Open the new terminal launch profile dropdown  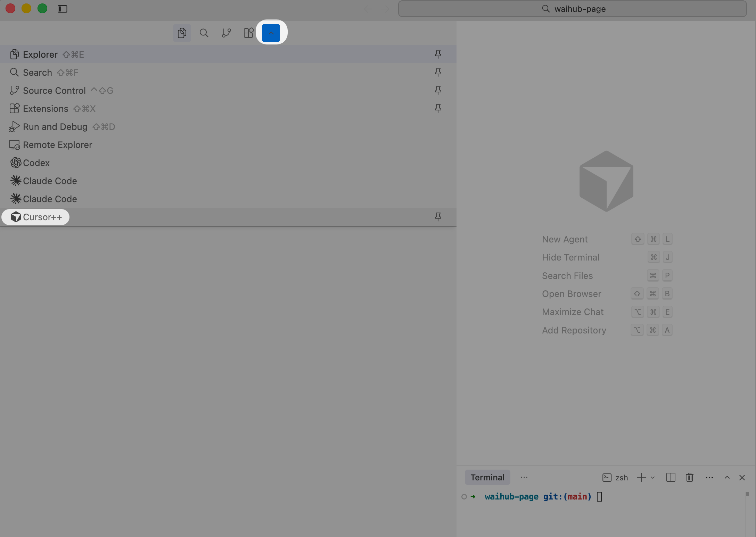click(x=653, y=478)
